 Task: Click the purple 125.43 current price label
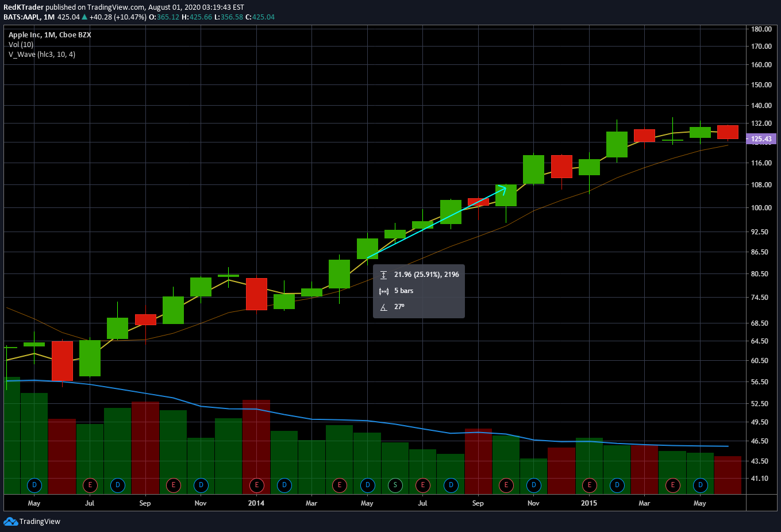click(x=761, y=139)
